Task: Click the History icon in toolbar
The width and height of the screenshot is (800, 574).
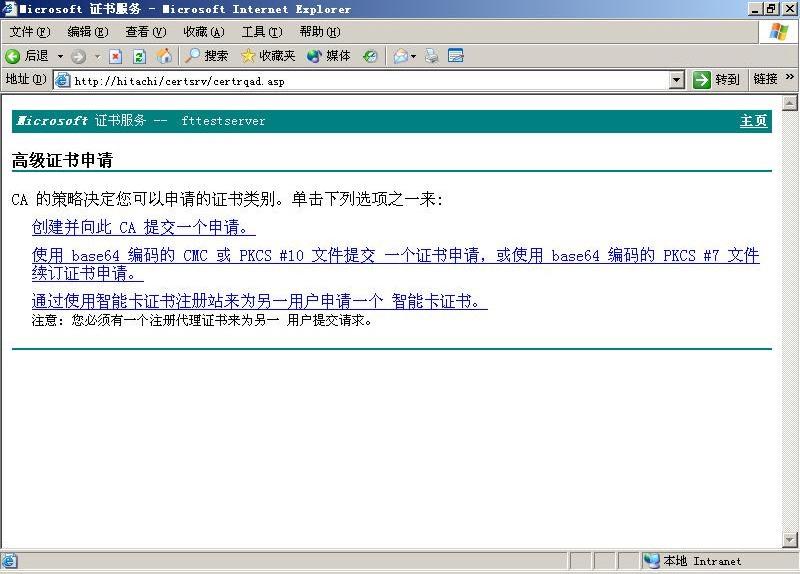Action: tap(370, 56)
